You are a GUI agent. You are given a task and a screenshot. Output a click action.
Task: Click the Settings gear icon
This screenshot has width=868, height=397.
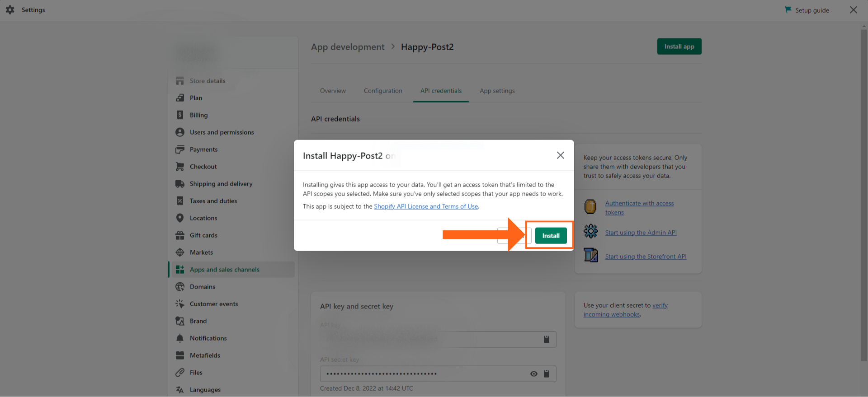[10, 10]
